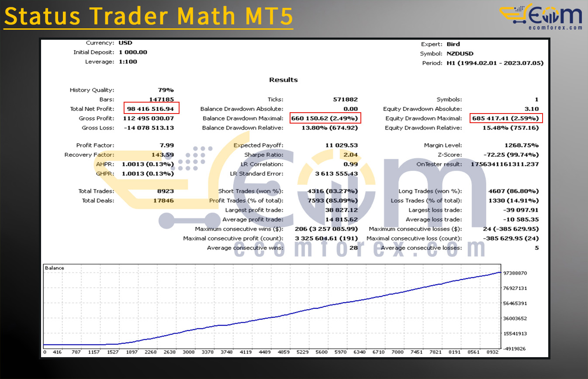Click the Maximal consecutive profit value 3 325 604.61 (191)
588x379 pixels.
pyautogui.click(x=327, y=238)
